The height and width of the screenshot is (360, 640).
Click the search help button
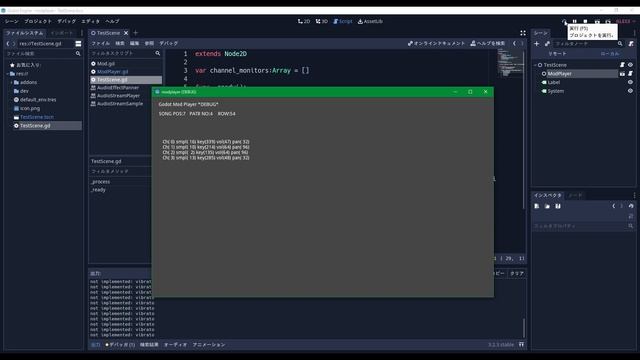(x=488, y=43)
